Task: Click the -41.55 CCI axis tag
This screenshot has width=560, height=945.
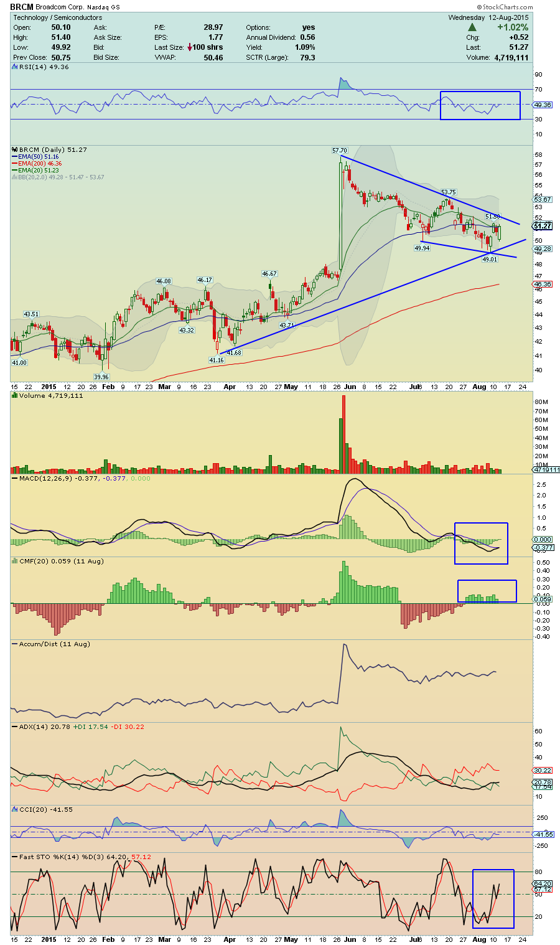Action: pos(544,834)
